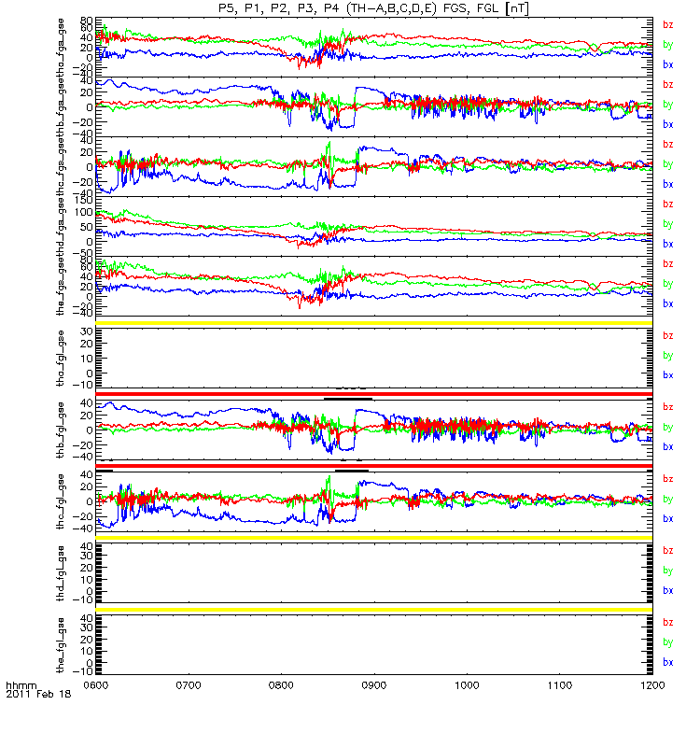
Task: Click the 'hhmm' axis unit label
Action: (x=21, y=685)
